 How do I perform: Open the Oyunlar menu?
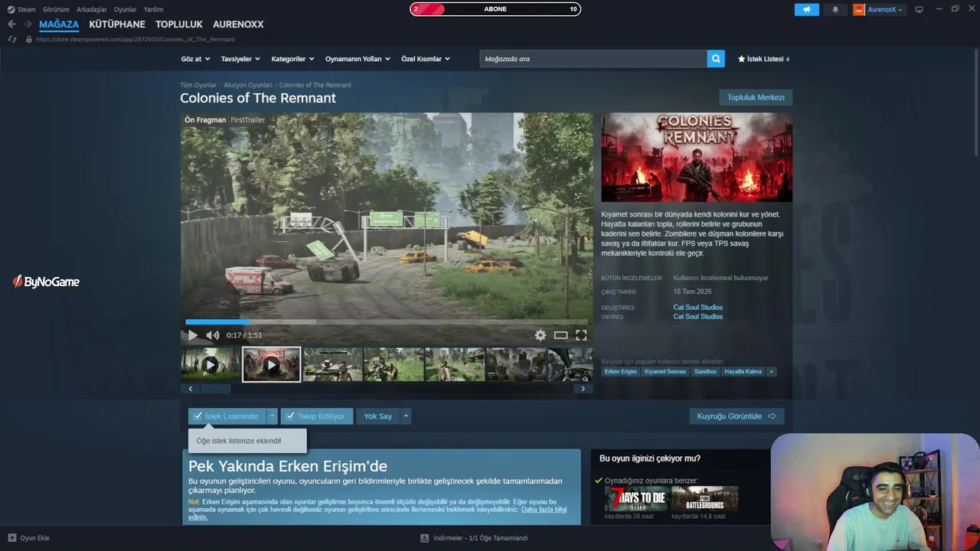pyautogui.click(x=126, y=9)
